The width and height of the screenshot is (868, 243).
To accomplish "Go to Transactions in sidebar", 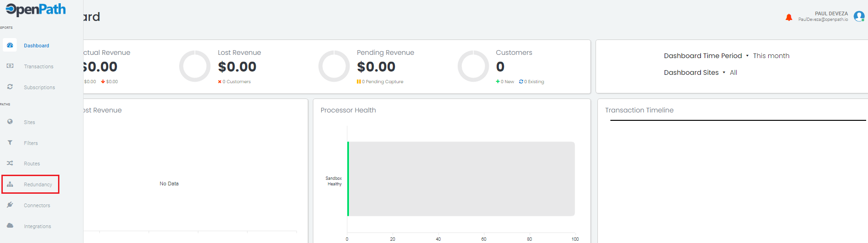I will [x=39, y=66].
